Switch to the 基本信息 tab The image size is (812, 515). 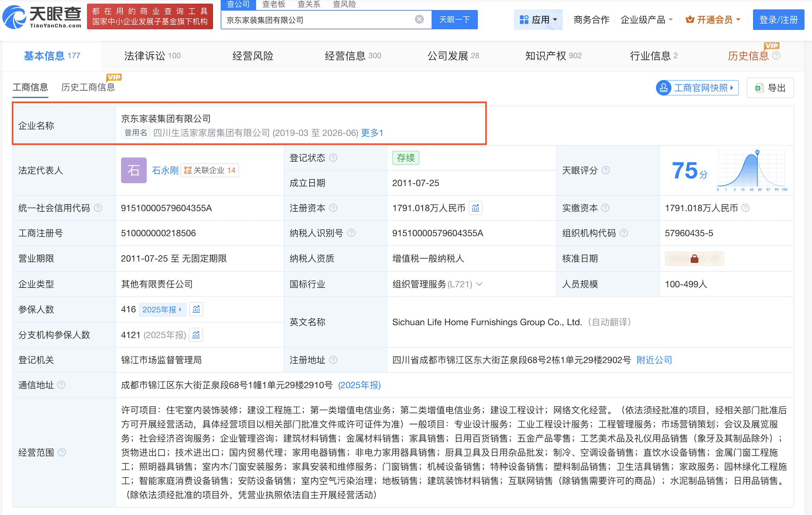[x=52, y=56]
